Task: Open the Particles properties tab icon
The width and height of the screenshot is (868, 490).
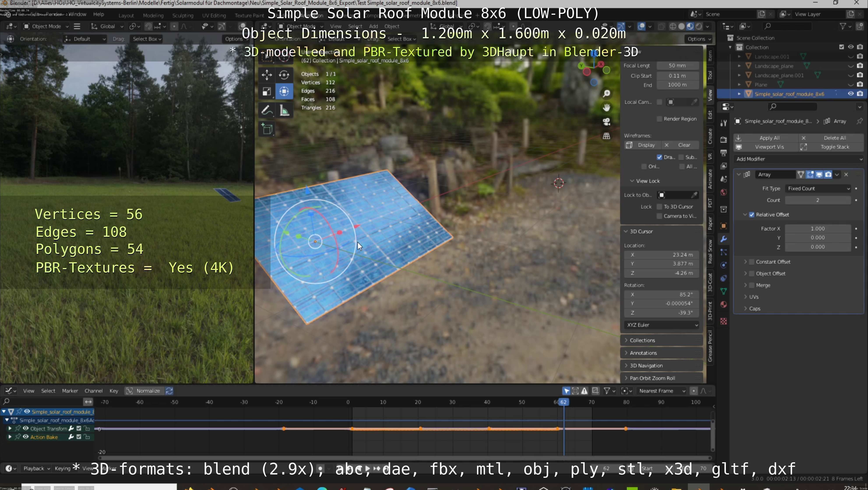Action: point(724,252)
